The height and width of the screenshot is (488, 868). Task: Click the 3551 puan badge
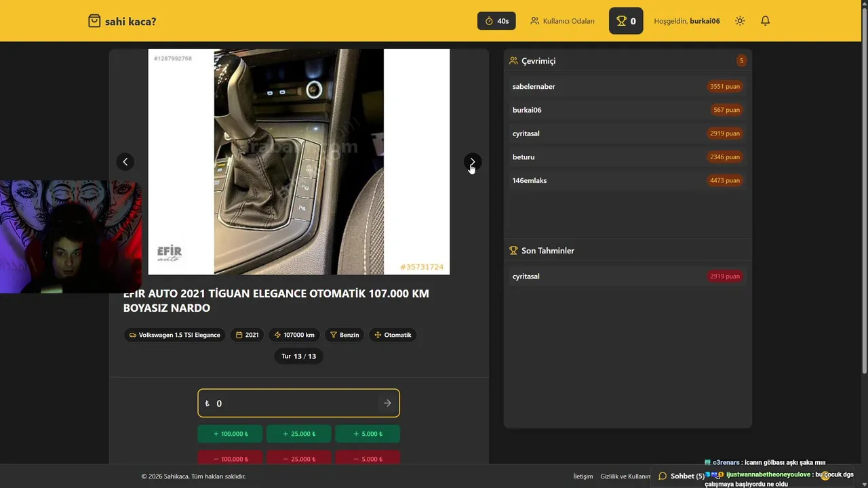click(725, 87)
